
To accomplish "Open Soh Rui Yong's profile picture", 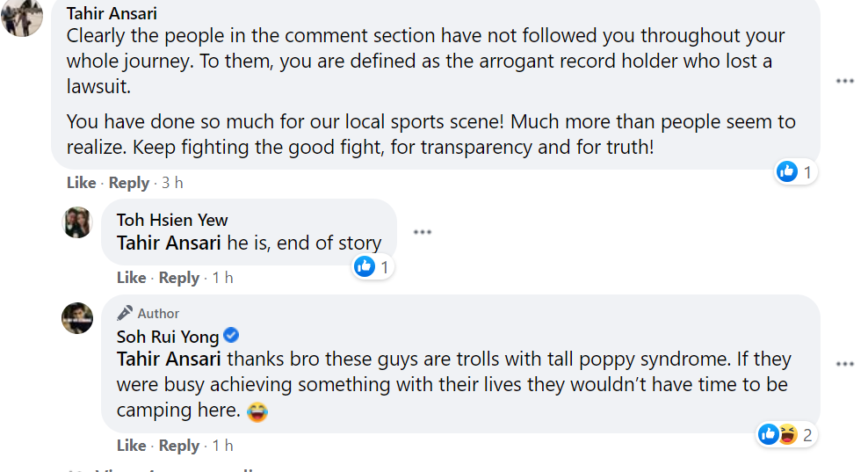I will (x=77, y=317).
